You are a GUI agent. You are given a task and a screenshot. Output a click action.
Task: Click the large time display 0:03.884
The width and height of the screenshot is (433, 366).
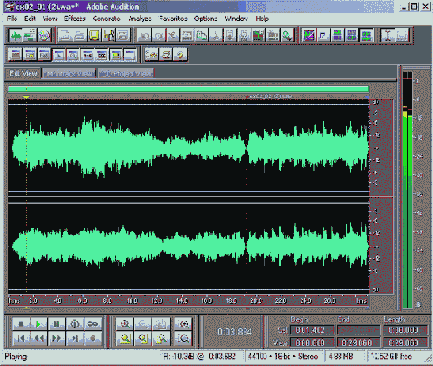234,331
